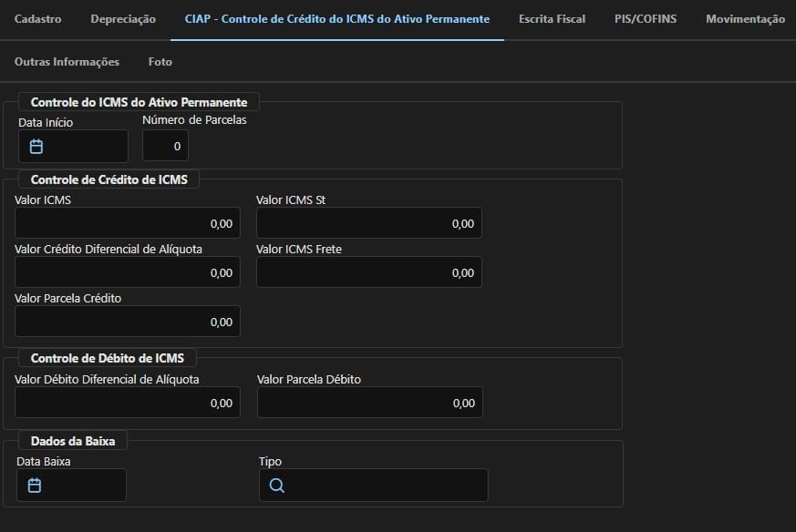The height and width of the screenshot is (532, 796).
Task: Open the Movimentação tab
Action: coord(745,19)
